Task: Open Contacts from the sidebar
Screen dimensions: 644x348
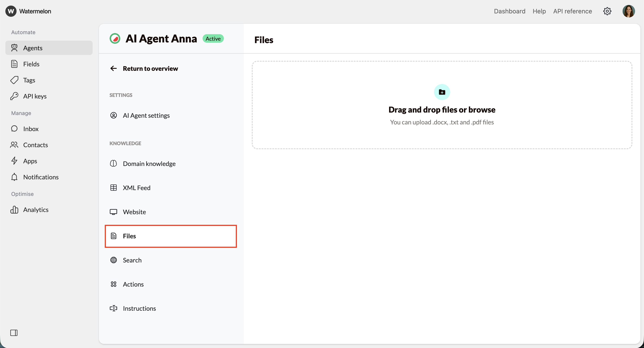Action: (36, 145)
